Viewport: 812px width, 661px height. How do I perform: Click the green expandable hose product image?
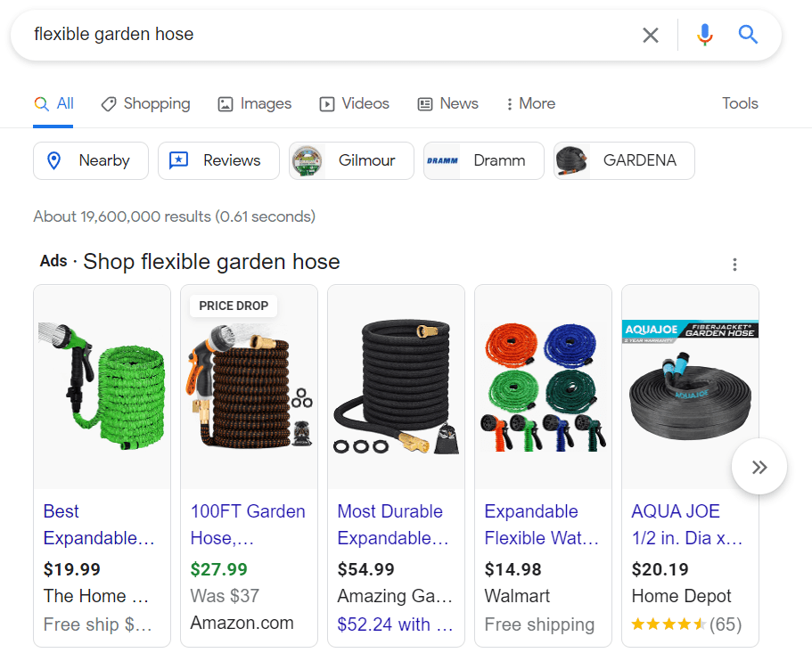point(102,387)
